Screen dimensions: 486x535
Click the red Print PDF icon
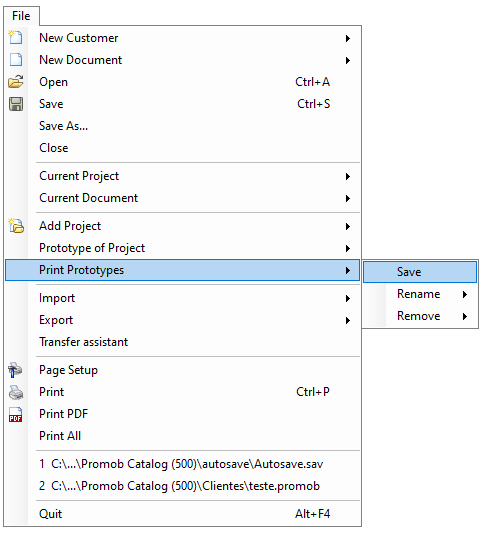click(x=15, y=415)
